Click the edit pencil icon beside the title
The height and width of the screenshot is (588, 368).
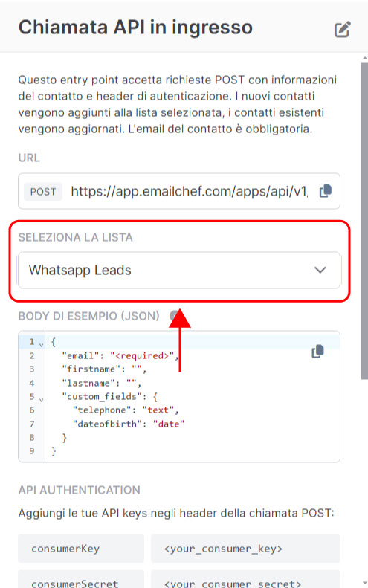click(343, 30)
